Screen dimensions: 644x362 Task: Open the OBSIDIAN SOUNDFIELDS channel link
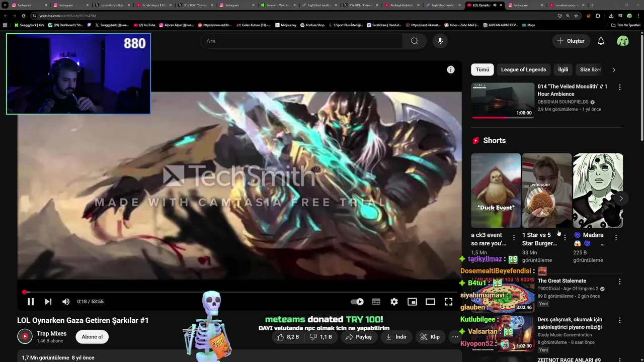562,102
